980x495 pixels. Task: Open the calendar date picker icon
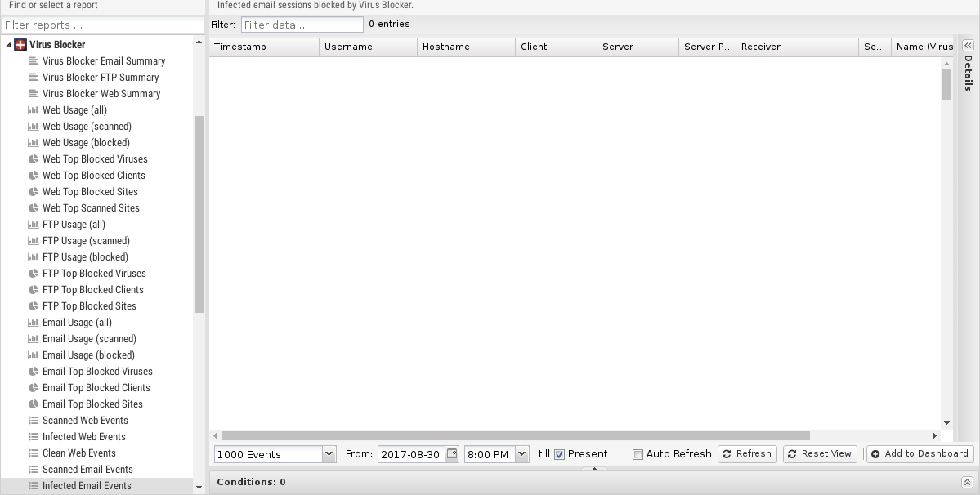pyautogui.click(x=452, y=454)
